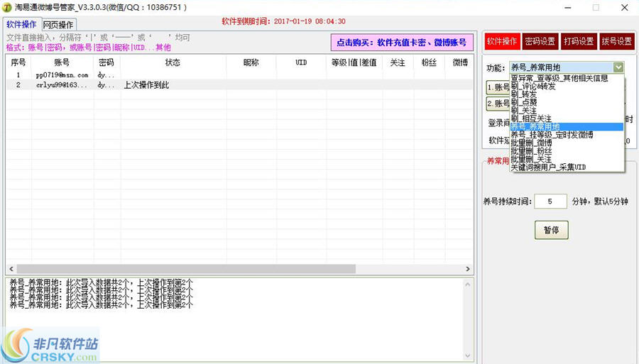This screenshot has width=639, height=364.
Task: Choose 批量删_粉丝 option
Action: pyautogui.click(x=567, y=151)
